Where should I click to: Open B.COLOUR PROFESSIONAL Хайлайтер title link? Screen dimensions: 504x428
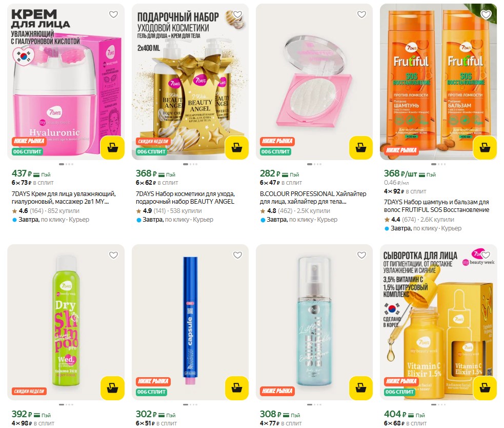click(313, 198)
